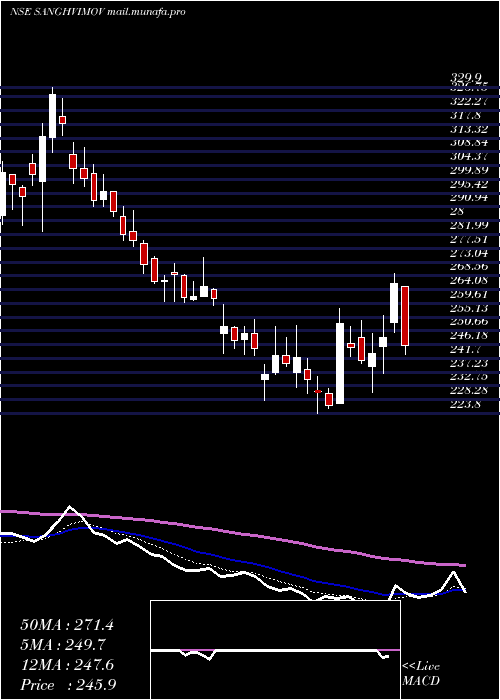
Task: Click the <<Live label beside MACD panel
Action: pos(421,667)
